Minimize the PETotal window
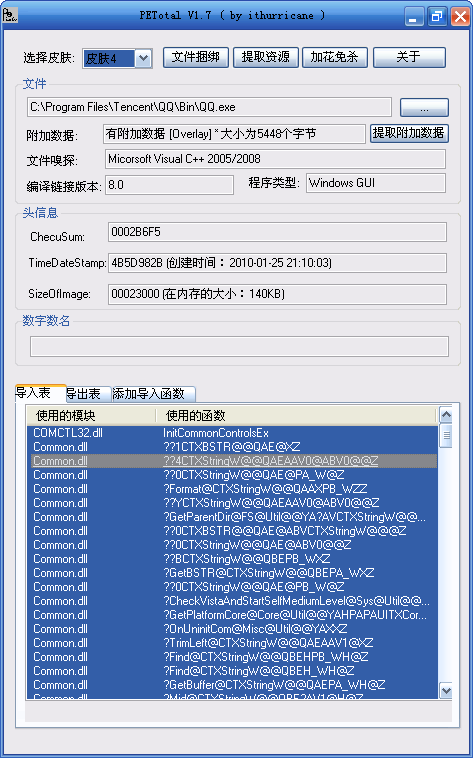Screen dimensions: 473x758 (413, 17)
